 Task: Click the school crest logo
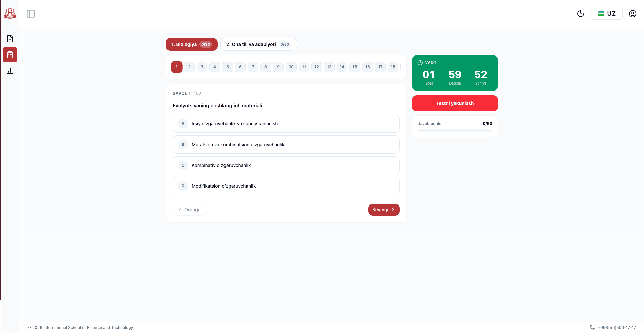pos(10,13)
